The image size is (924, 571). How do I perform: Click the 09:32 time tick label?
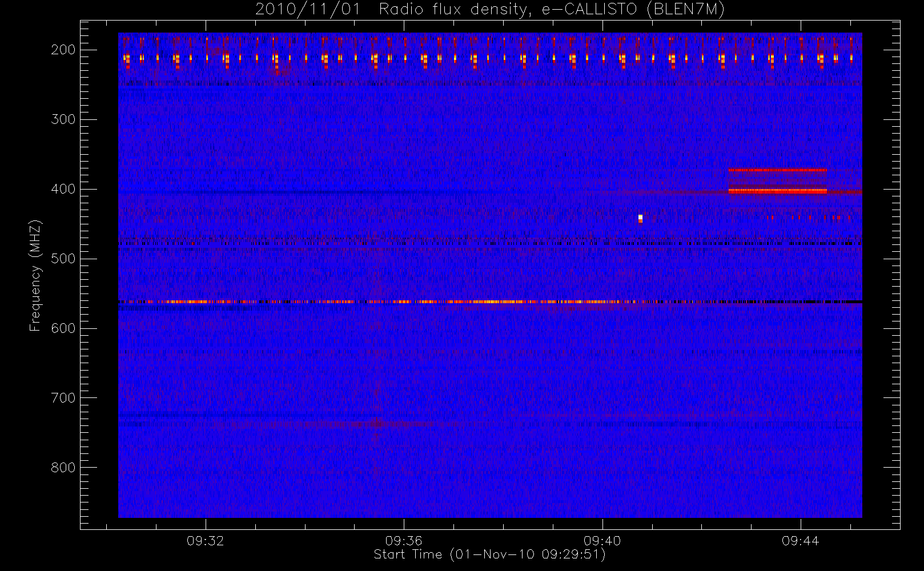coord(206,541)
